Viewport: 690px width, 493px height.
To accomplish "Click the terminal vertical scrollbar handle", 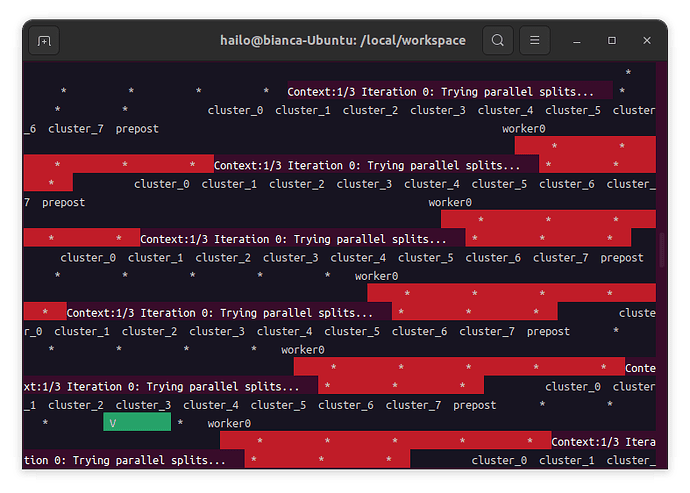I will click(x=660, y=249).
